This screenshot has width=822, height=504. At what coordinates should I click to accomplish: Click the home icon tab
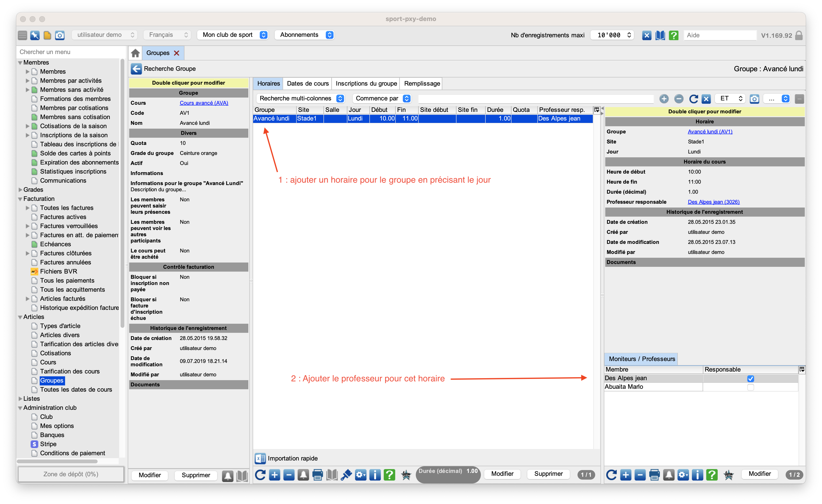(x=135, y=53)
